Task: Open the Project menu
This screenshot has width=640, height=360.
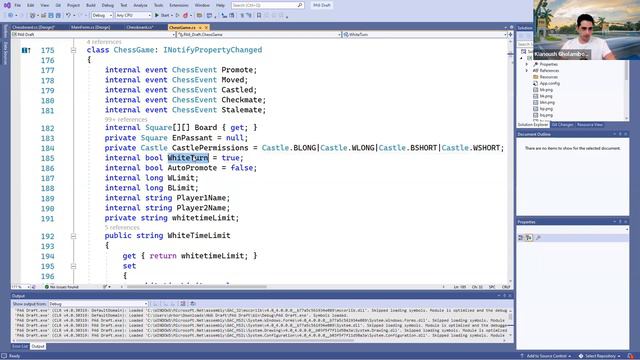Action: click(x=73, y=5)
